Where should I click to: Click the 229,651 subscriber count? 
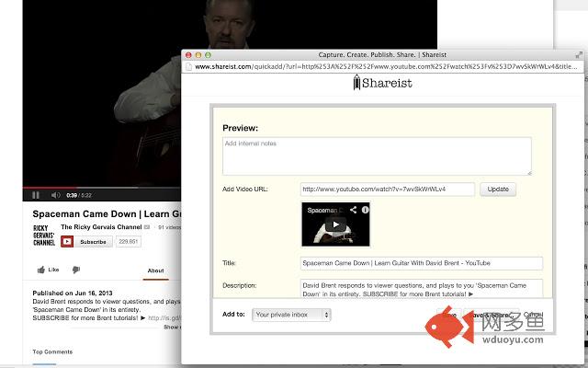[x=129, y=241]
